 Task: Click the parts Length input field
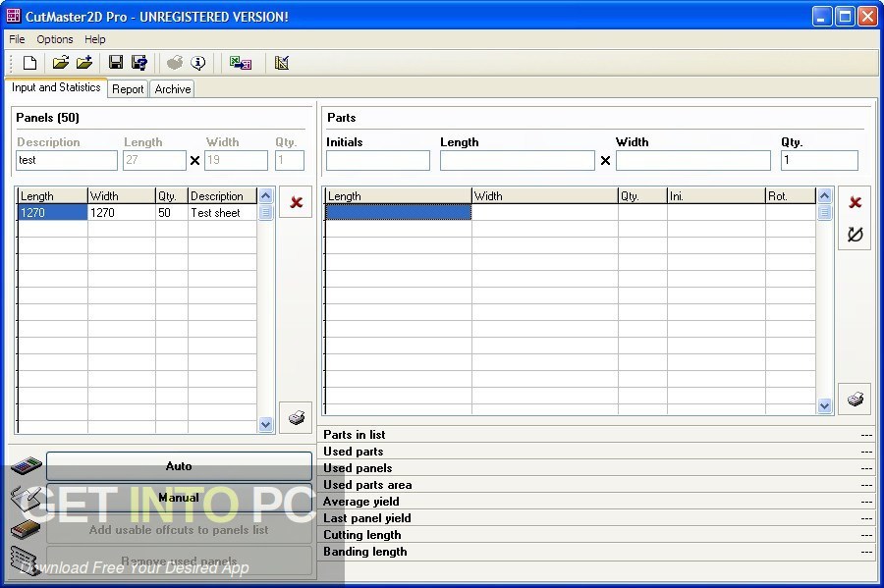[517, 160]
